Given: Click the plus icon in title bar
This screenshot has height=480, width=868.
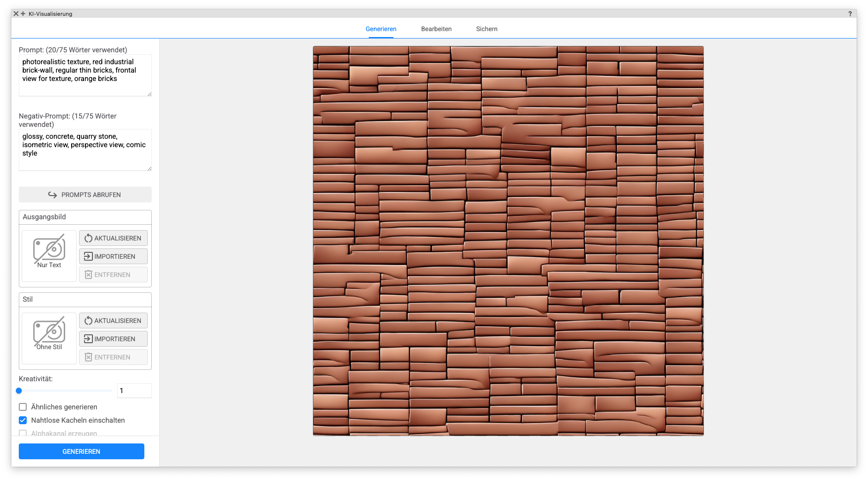Looking at the screenshot, I should pos(23,14).
